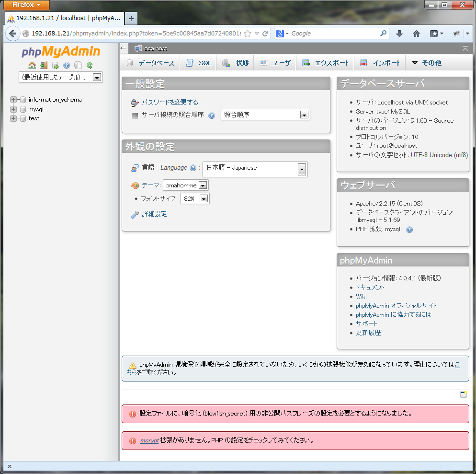Click the wrench icon beside 詳細設定

(135, 215)
